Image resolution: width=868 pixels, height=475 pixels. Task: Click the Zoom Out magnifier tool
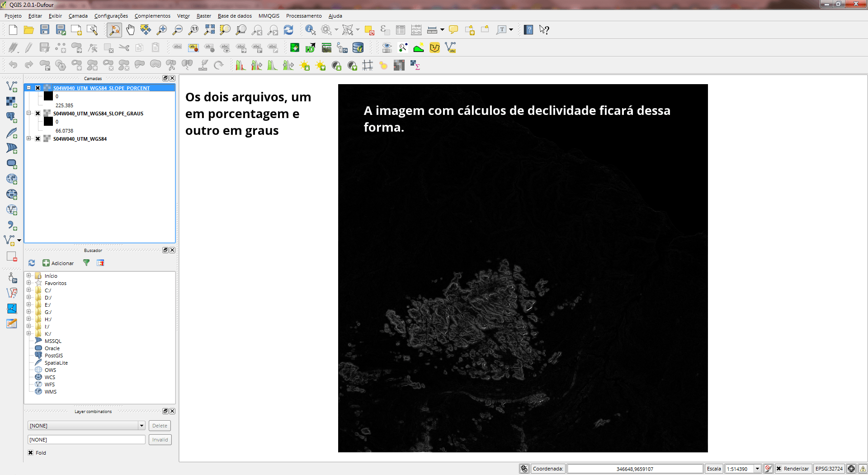(178, 30)
